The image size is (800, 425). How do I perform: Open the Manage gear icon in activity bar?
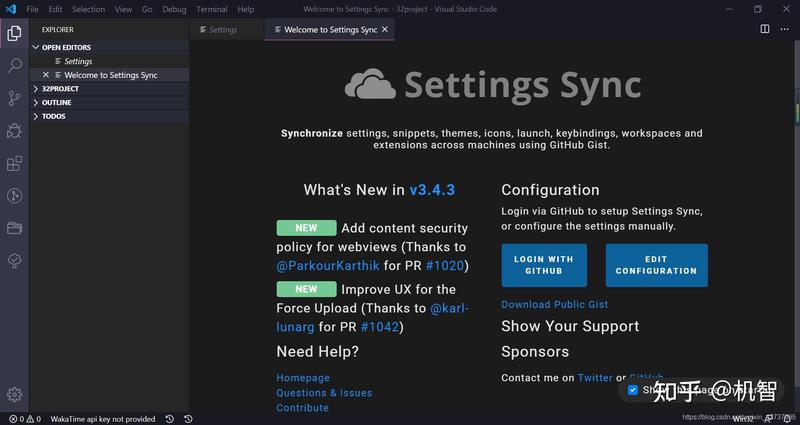[x=14, y=394]
